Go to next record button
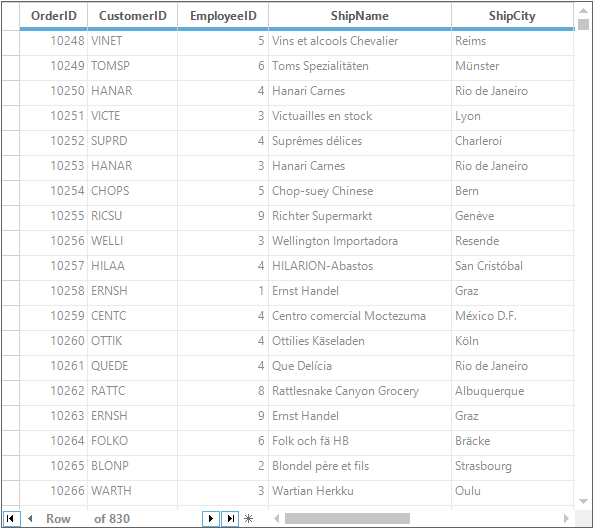Screen dimensions: 594x529 pyautogui.click(x=211, y=518)
